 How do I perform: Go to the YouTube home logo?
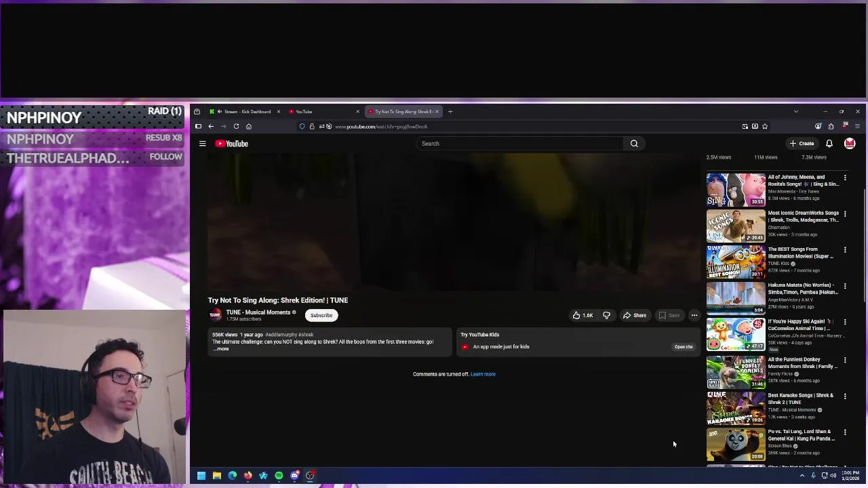[232, 144]
